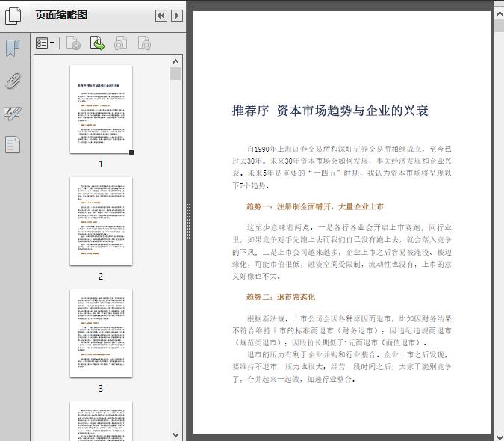Delete the selected page via toolbar
504x441 pixels.
73,43
